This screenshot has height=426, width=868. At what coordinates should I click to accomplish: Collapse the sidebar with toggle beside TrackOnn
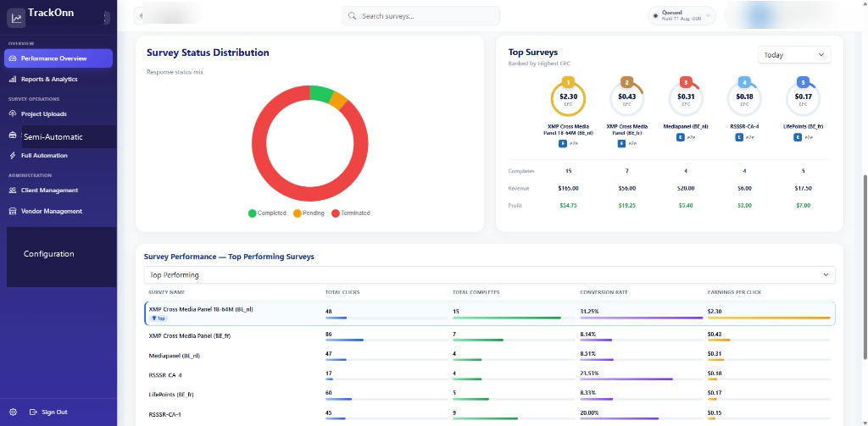point(106,18)
